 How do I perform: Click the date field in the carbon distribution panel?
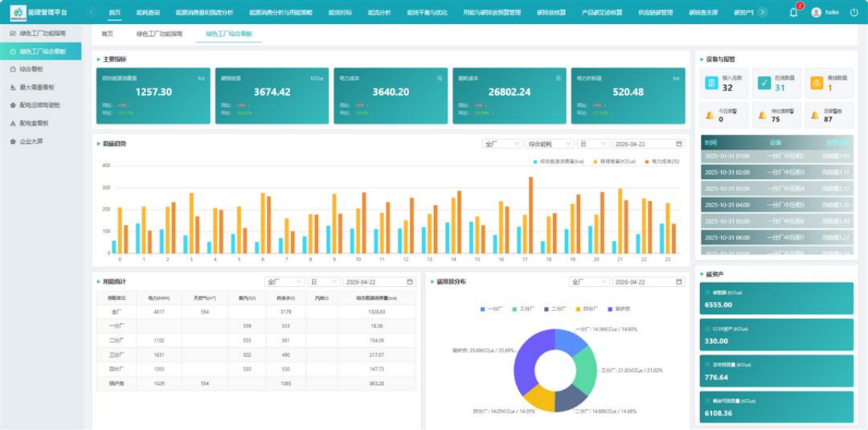[649, 282]
